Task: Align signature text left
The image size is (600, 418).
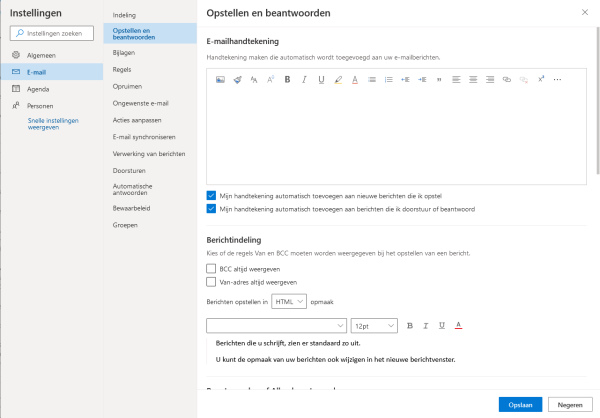Action: click(456, 80)
